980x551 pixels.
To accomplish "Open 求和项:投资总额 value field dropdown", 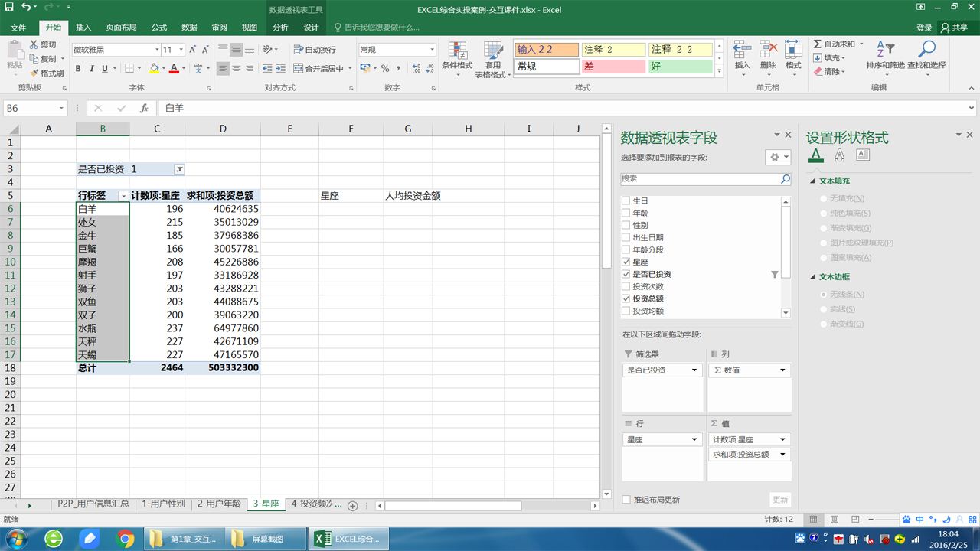I will [x=782, y=454].
